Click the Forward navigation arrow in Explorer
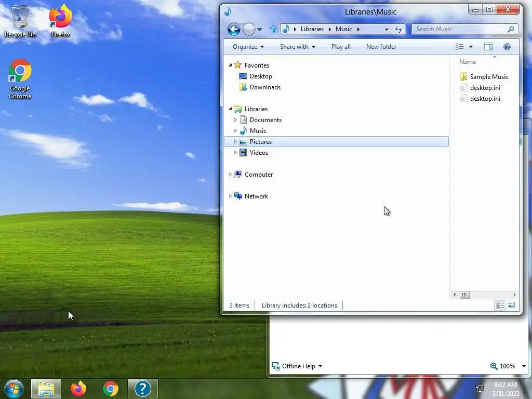This screenshot has height=399, width=532. point(249,29)
